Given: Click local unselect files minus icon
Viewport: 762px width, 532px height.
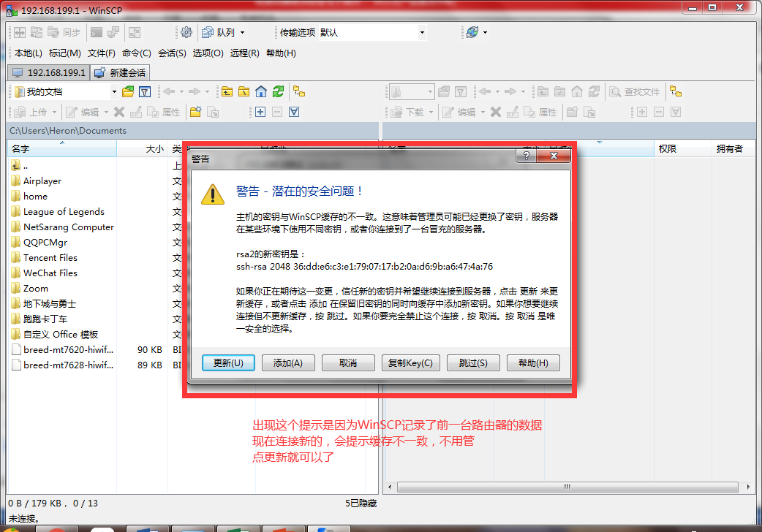Looking at the screenshot, I should pos(277,113).
